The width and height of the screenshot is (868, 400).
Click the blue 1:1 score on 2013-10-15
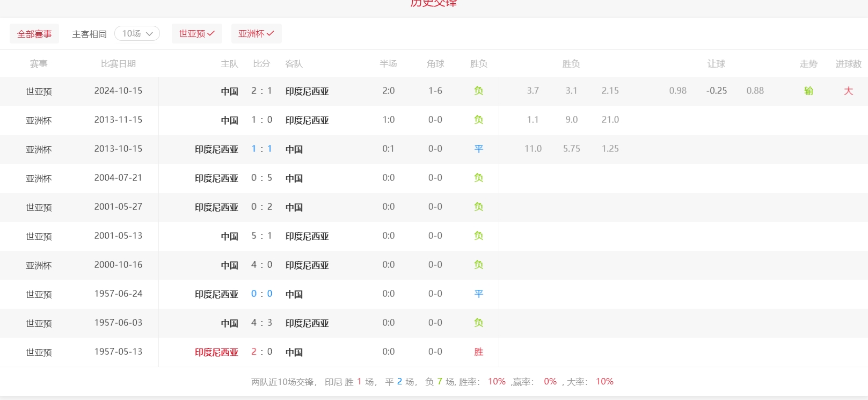[x=261, y=149]
